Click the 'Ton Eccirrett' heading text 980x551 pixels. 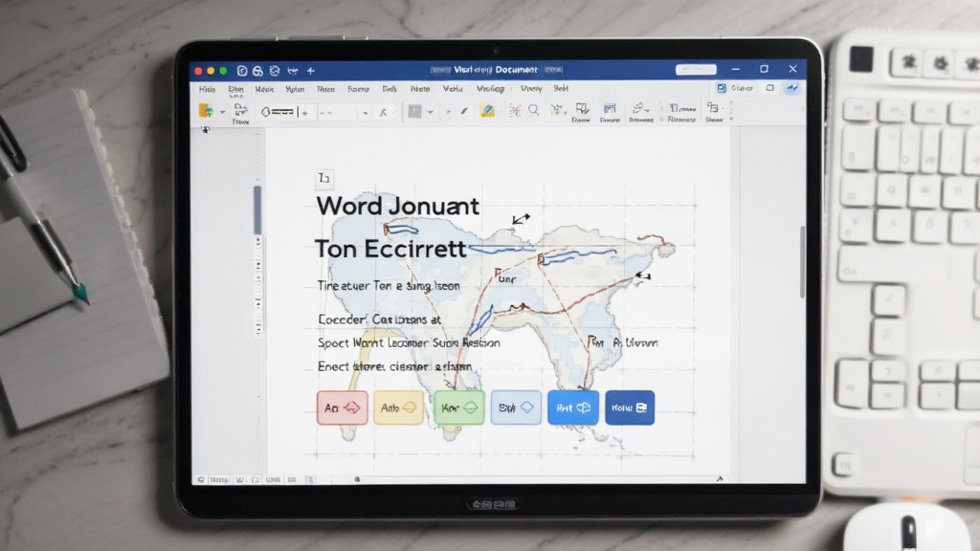click(x=390, y=249)
